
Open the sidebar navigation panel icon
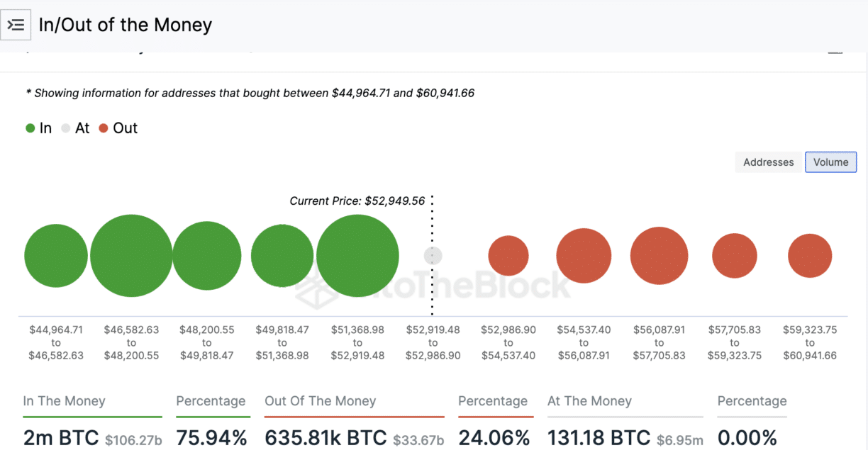16,24
